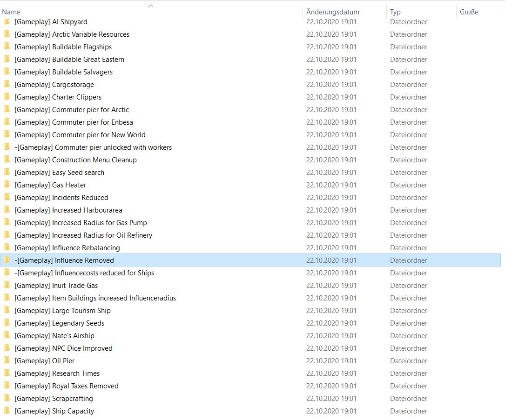Click folder icon of Commuter pier for Arctic

click(x=7, y=109)
